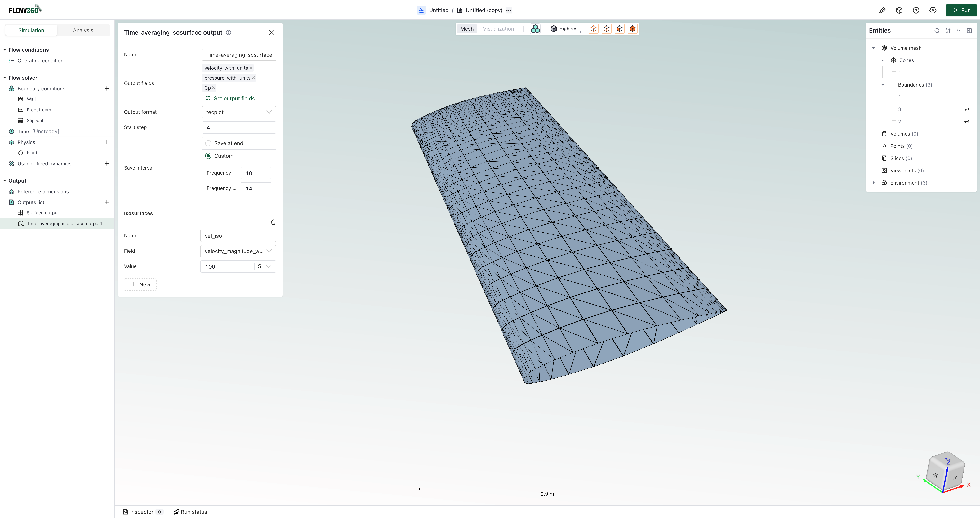Screen dimensions: 980x518
Task: Select the wireframe surface display mode icon
Action: pyautogui.click(x=606, y=28)
